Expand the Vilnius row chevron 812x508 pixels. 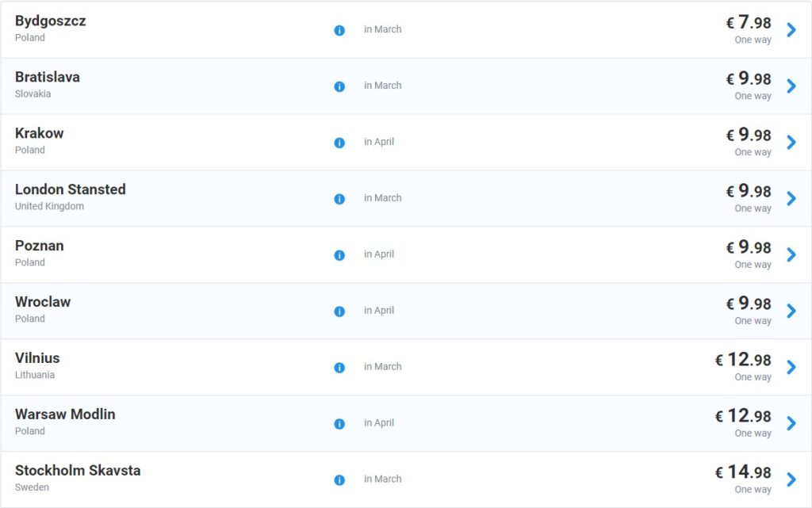[x=791, y=368]
